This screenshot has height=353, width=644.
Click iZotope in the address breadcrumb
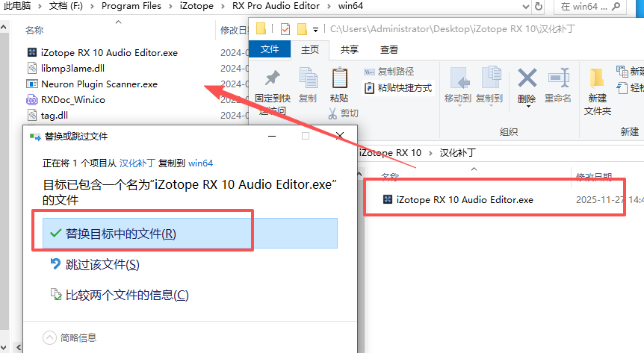point(196,6)
